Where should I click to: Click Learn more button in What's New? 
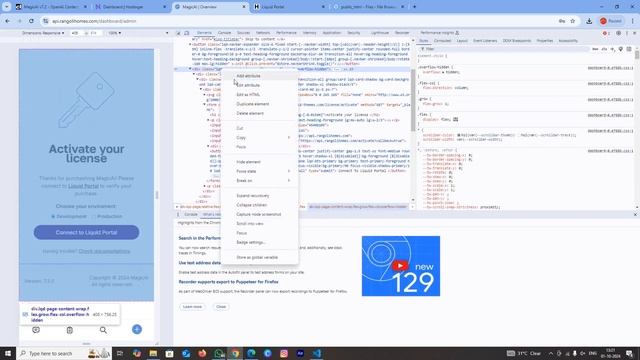click(x=192, y=307)
